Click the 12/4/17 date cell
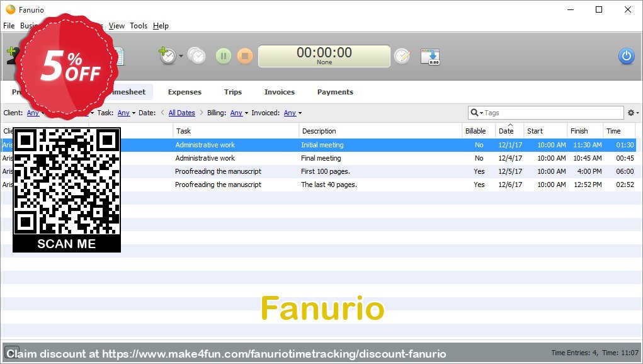The image size is (643, 364). [510, 158]
